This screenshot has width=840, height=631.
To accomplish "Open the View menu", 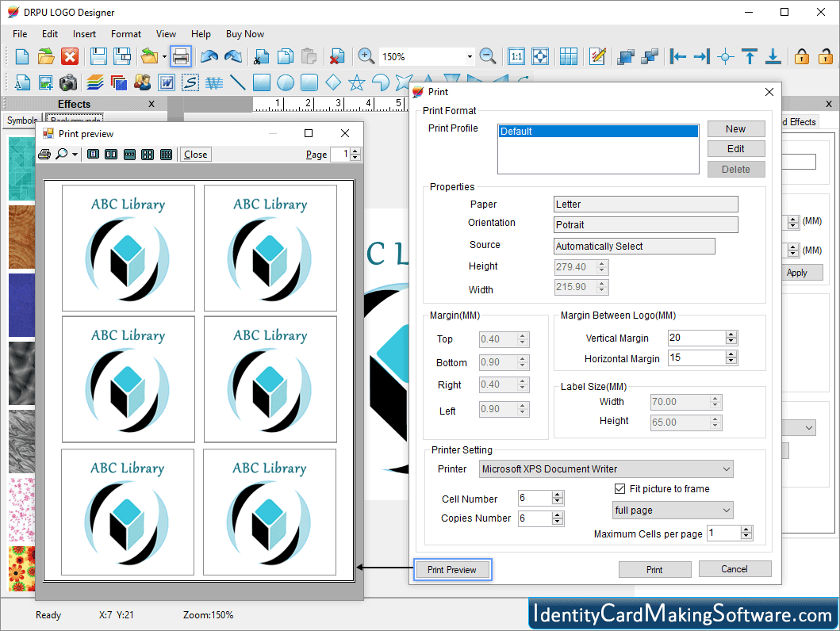I will [166, 34].
